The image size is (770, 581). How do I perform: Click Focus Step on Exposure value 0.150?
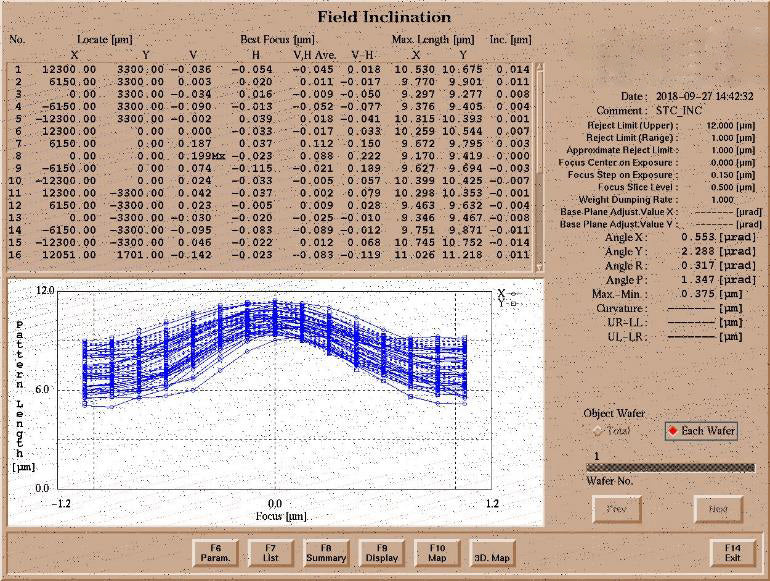722,175
